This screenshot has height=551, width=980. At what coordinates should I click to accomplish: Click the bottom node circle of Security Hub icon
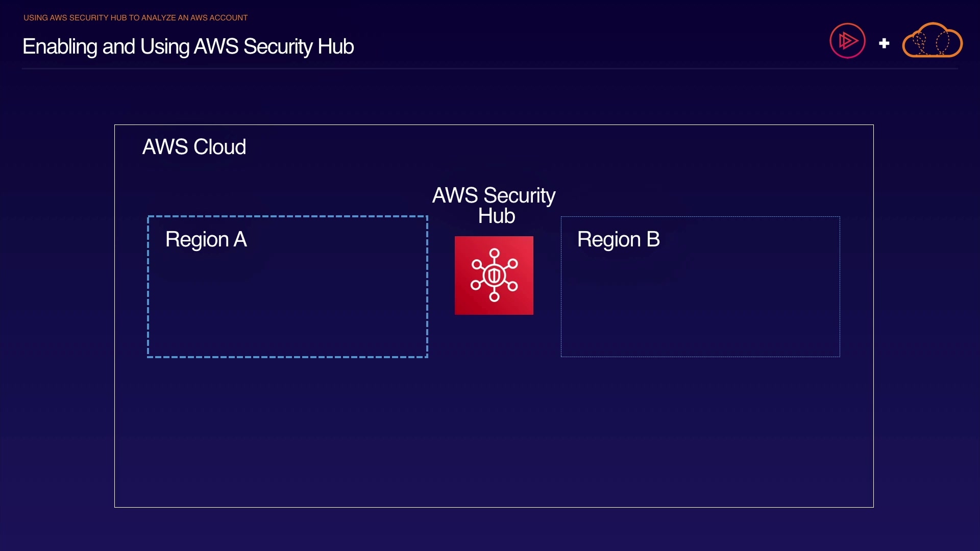pyautogui.click(x=494, y=297)
